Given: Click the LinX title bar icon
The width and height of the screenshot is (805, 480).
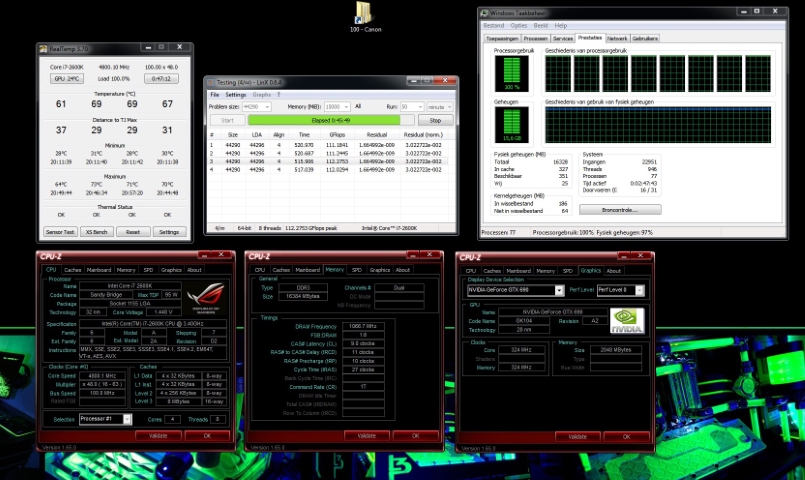Looking at the screenshot, I should coord(210,82).
